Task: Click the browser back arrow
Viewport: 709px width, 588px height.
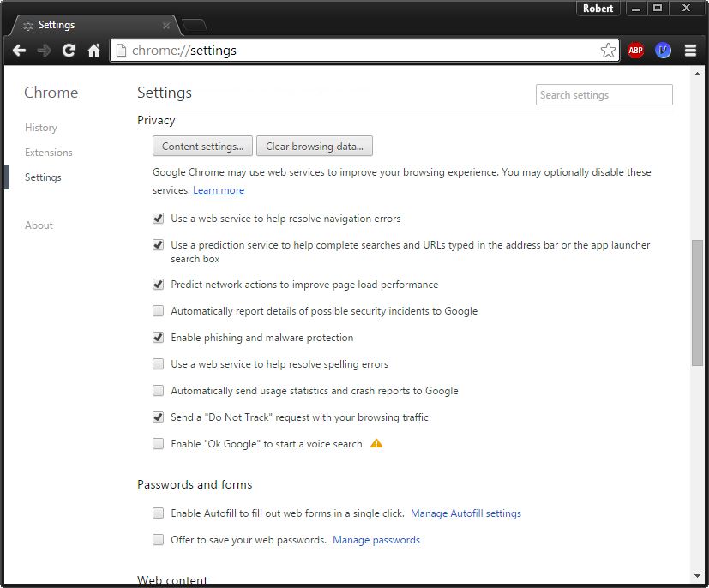Action: pos(19,51)
